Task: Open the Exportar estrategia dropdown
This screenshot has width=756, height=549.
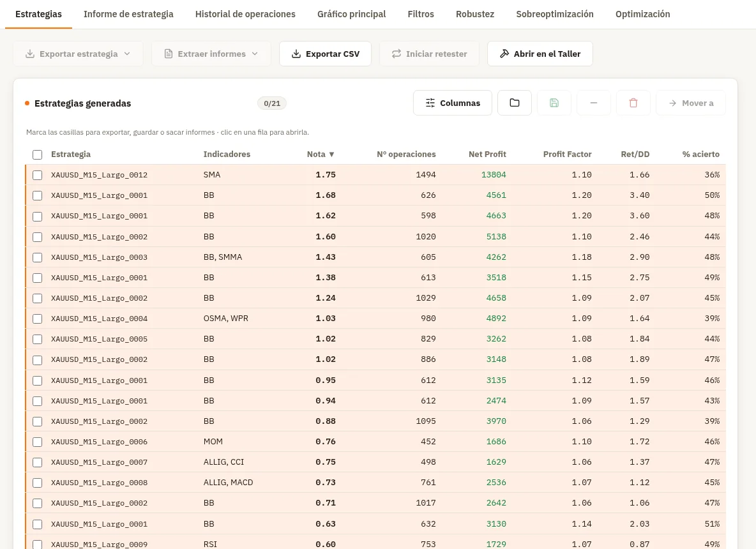Action: pos(78,54)
